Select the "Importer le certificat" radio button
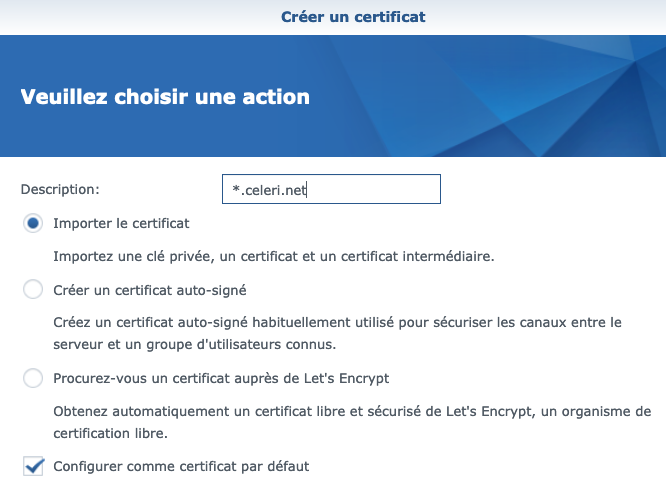Screen dimensions: 666x486 tap(33, 224)
